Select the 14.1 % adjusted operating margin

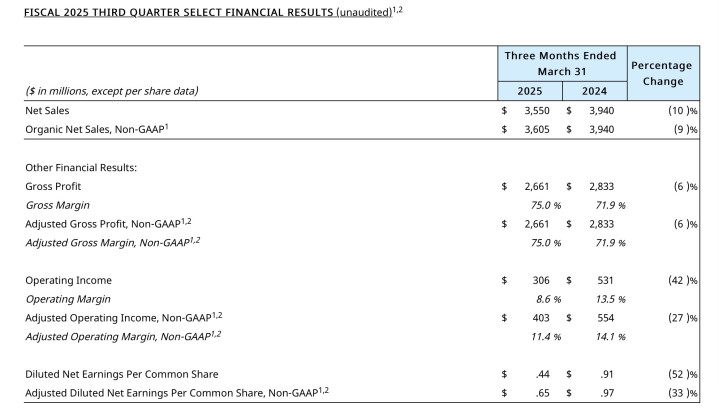pyautogui.click(x=610, y=337)
